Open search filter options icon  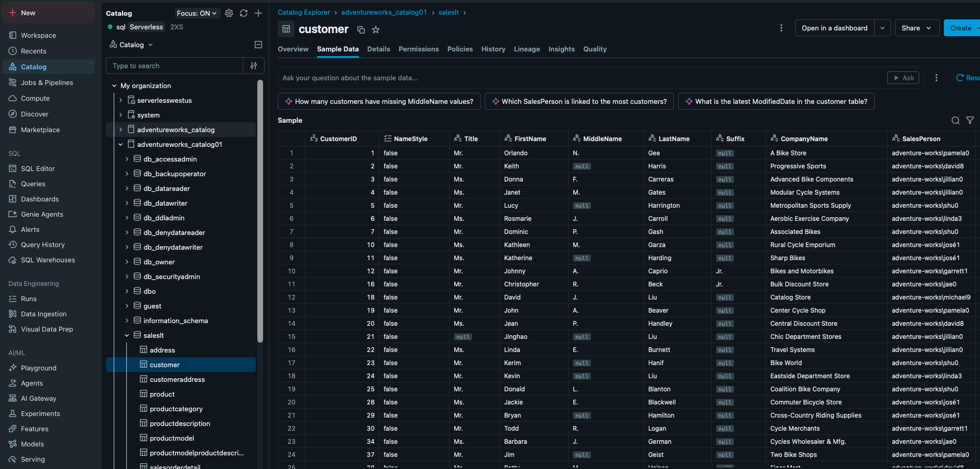point(254,66)
